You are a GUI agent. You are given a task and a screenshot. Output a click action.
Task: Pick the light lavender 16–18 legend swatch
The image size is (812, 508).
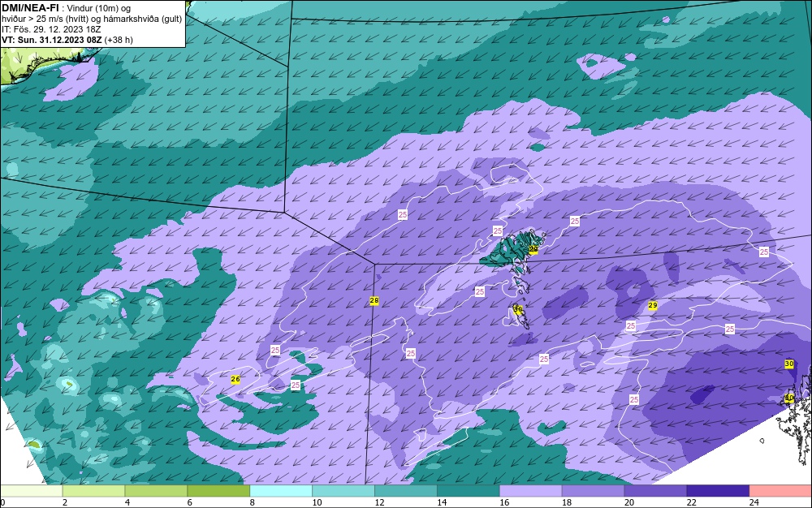point(531,491)
